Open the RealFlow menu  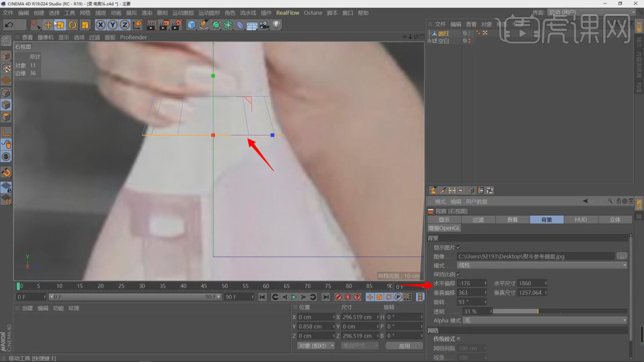pos(288,13)
